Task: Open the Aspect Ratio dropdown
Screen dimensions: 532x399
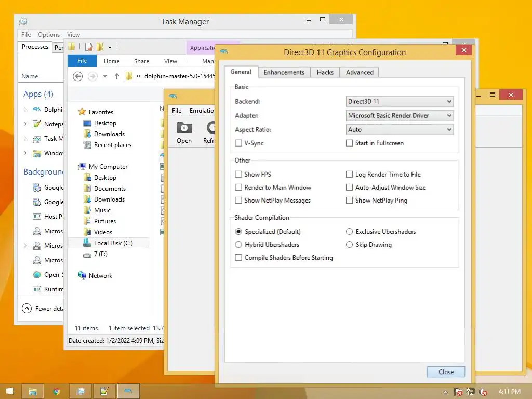Action: [x=400, y=129]
